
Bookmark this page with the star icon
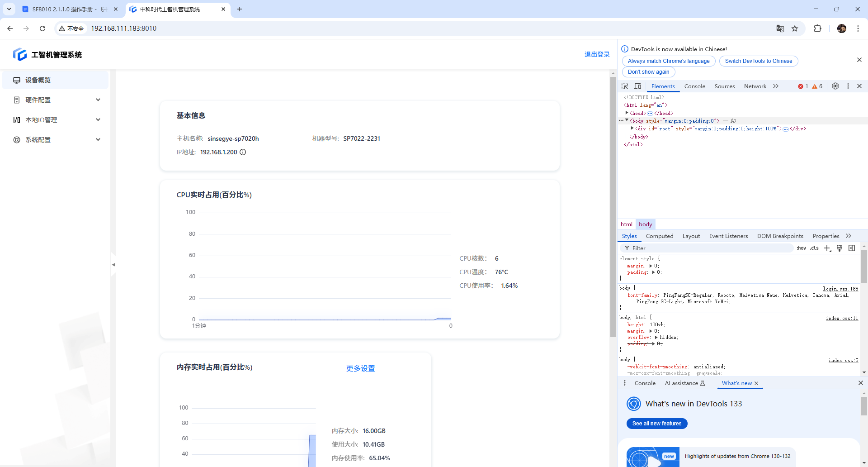point(795,29)
